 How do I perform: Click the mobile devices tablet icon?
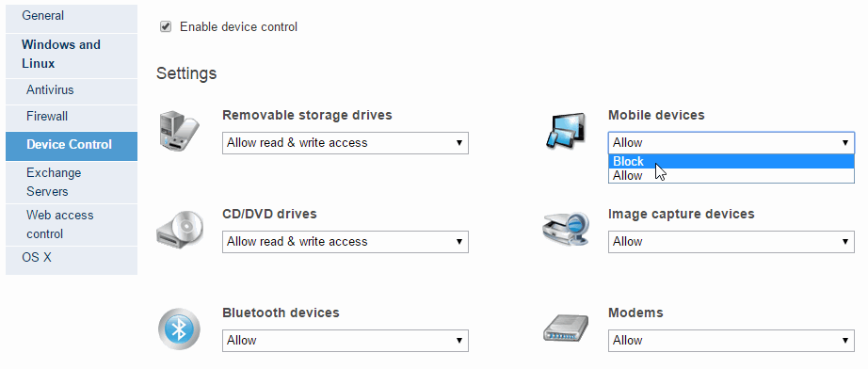pyautogui.click(x=565, y=131)
